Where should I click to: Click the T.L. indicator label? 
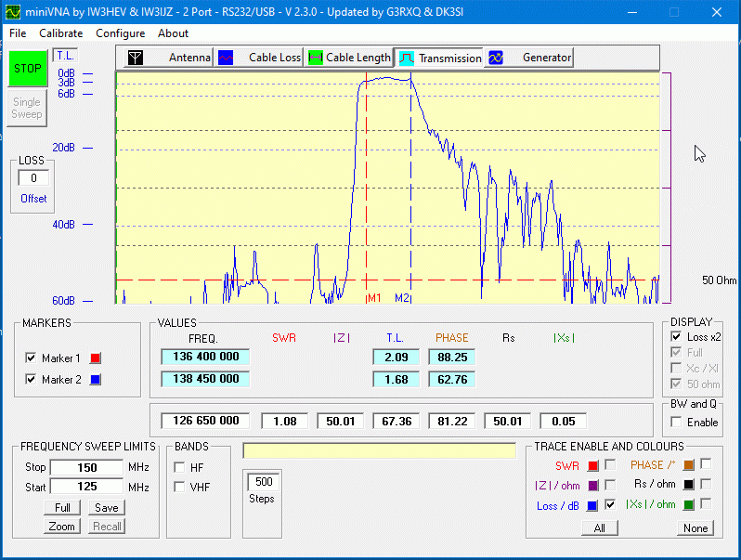click(65, 56)
